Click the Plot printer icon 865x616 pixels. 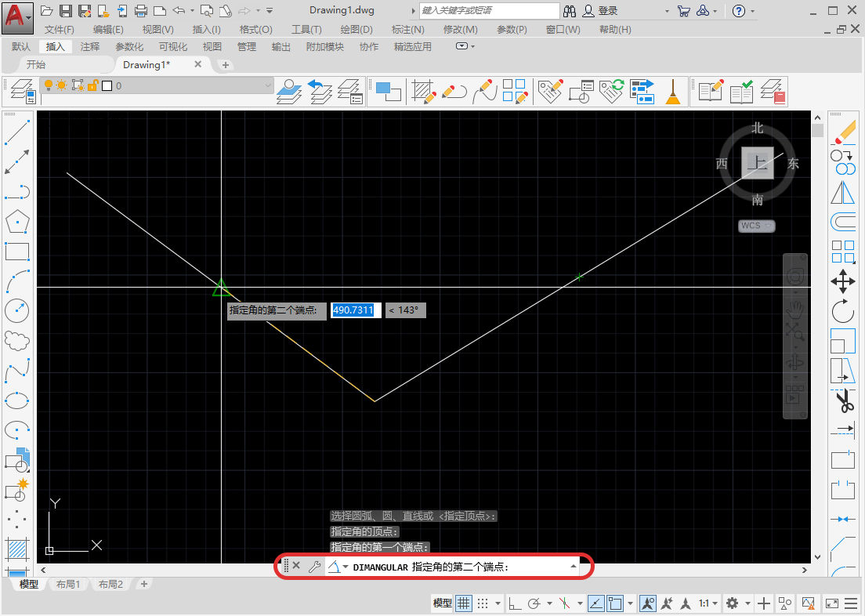pyautogui.click(x=141, y=10)
